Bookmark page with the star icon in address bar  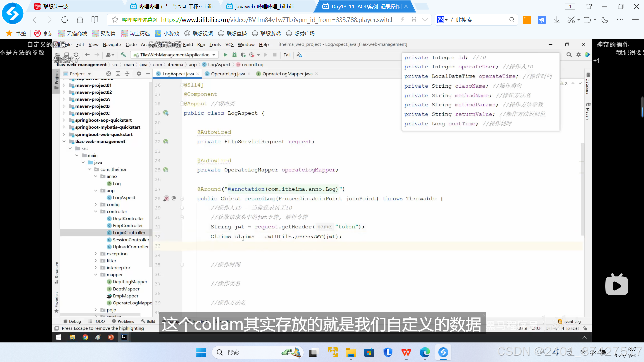click(115, 20)
